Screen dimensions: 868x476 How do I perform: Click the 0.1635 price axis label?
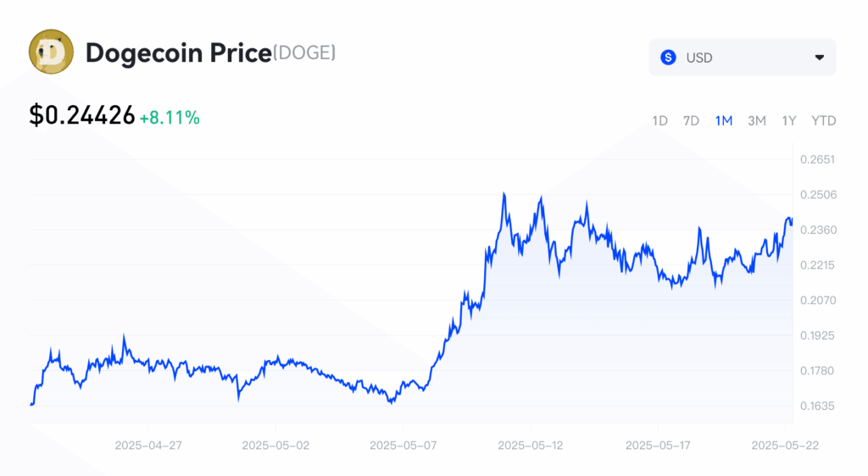click(x=817, y=406)
